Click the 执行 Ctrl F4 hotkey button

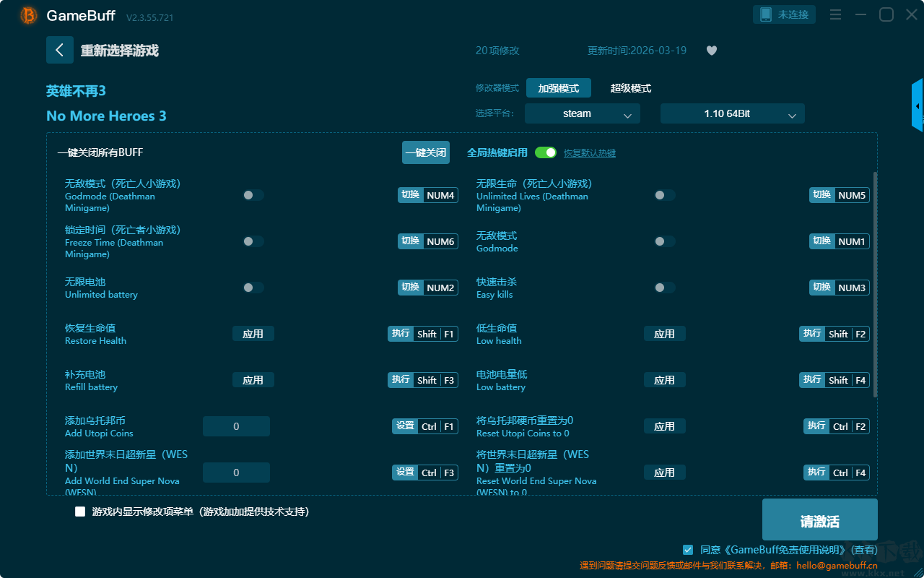[837, 473]
